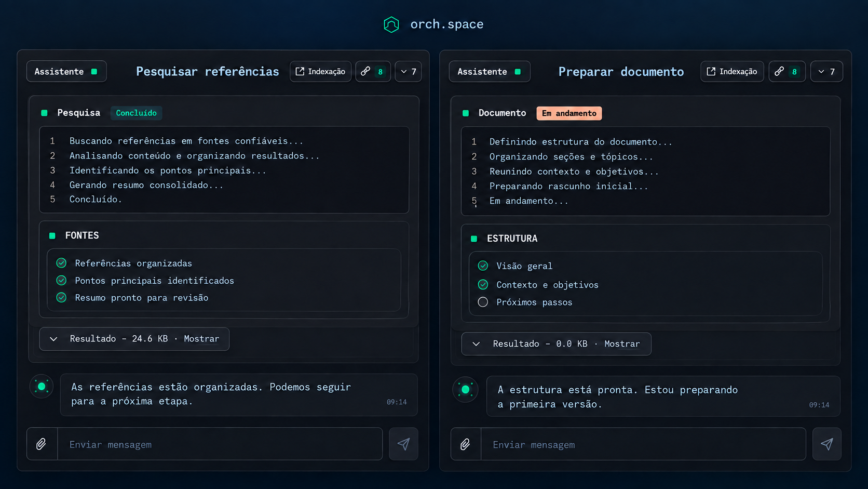Viewport: 868px width, 489px height.
Task: Open Indexação in Preparar documento panel
Action: tap(732, 71)
